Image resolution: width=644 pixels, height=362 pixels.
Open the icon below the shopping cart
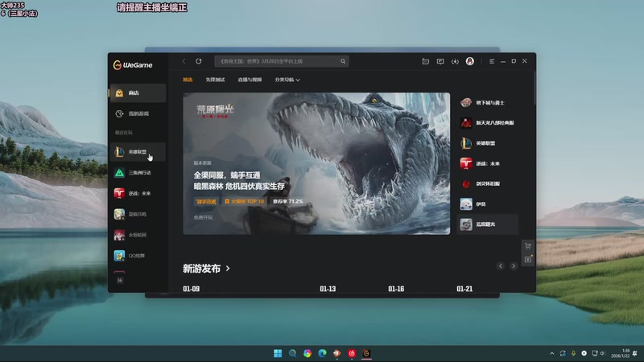tap(528, 259)
